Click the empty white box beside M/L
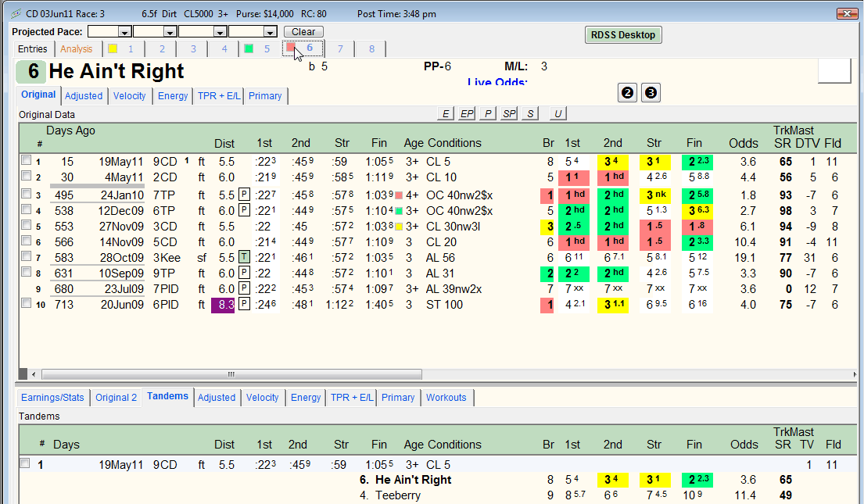Screen dimensions: 864x504 pos(834,71)
